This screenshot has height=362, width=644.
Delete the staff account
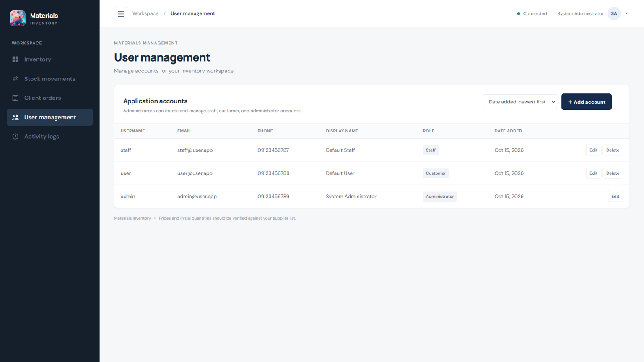tap(613, 150)
